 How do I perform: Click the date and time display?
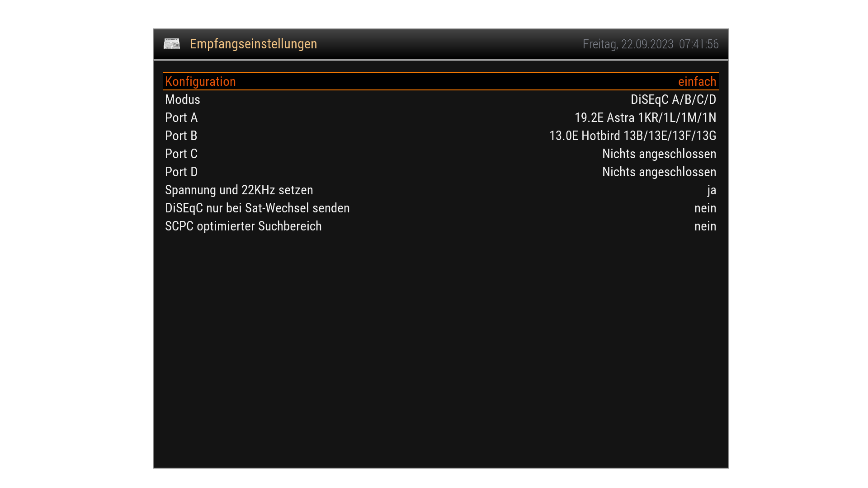(650, 44)
